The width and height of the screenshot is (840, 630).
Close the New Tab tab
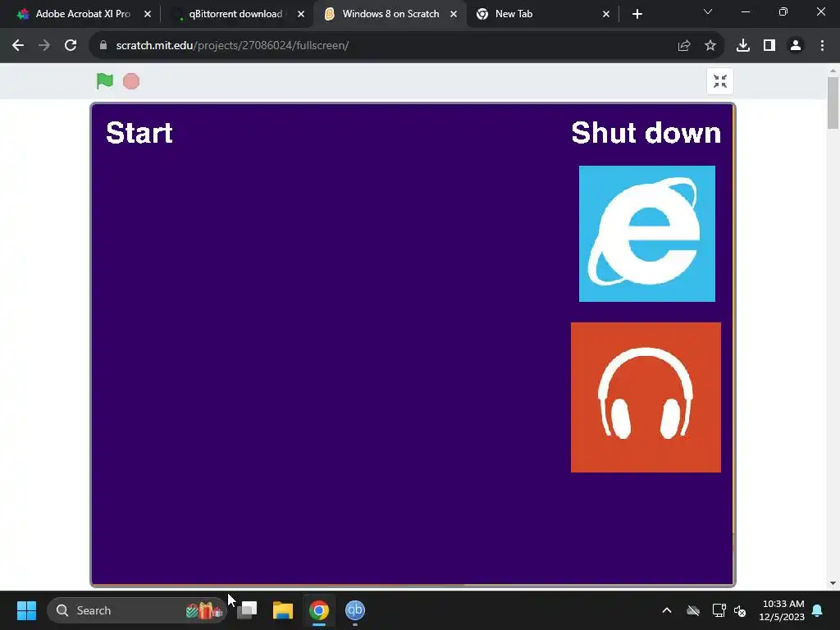pos(606,14)
